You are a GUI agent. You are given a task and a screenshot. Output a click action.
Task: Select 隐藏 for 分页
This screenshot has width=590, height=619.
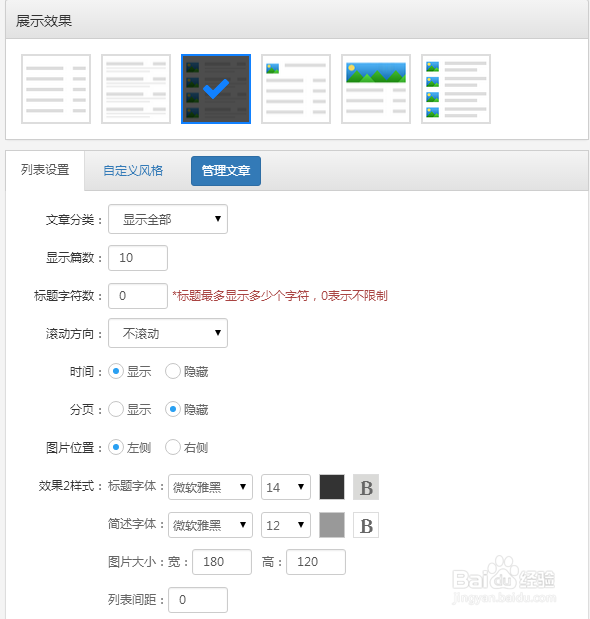(173, 409)
